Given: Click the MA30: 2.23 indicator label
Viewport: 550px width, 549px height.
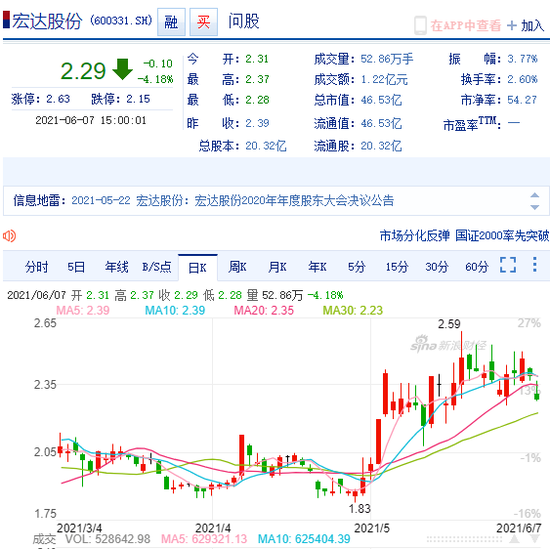Looking at the screenshot, I should click(x=353, y=310).
